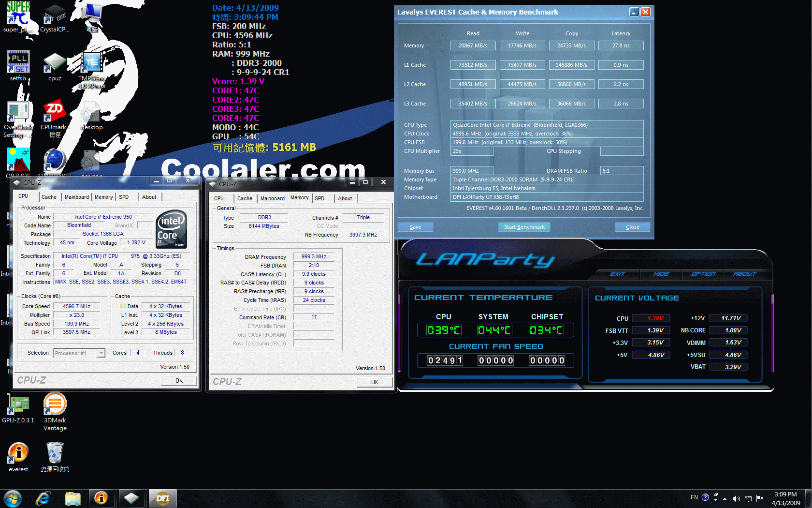
Task: Click EXIT in the LANParty utility
Action: pos(618,274)
